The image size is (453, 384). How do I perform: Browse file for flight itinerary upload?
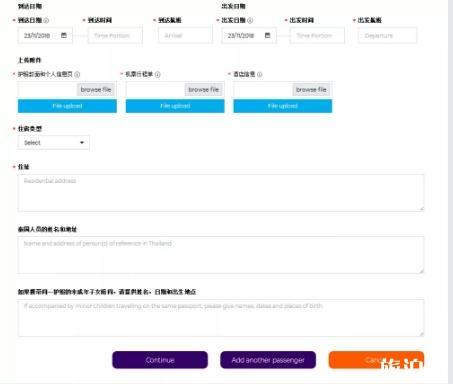[204, 90]
